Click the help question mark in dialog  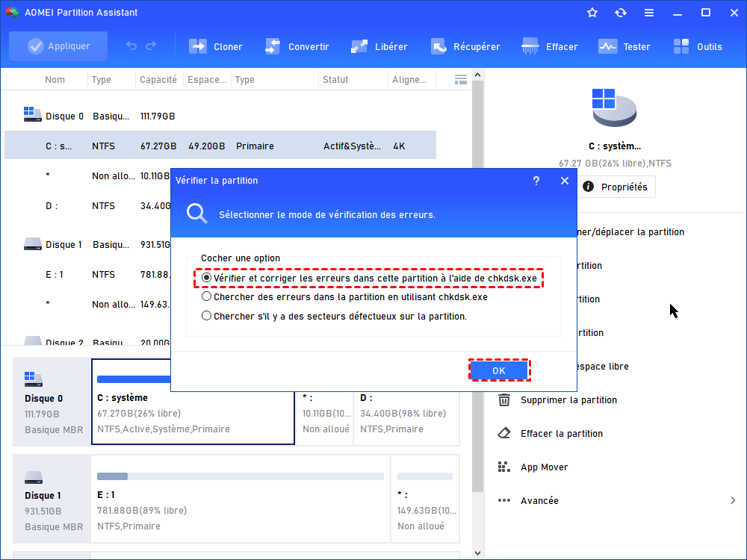point(536,181)
